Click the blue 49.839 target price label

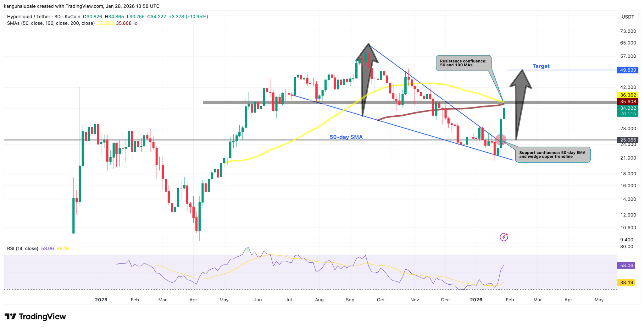[x=628, y=70]
